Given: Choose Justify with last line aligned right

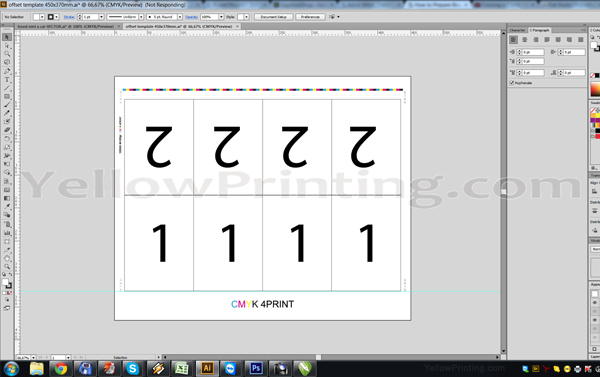Looking at the screenshot, I should click(569, 39).
